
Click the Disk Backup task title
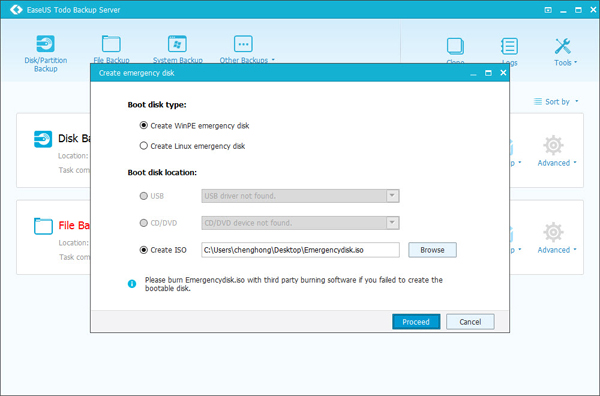click(x=74, y=138)
